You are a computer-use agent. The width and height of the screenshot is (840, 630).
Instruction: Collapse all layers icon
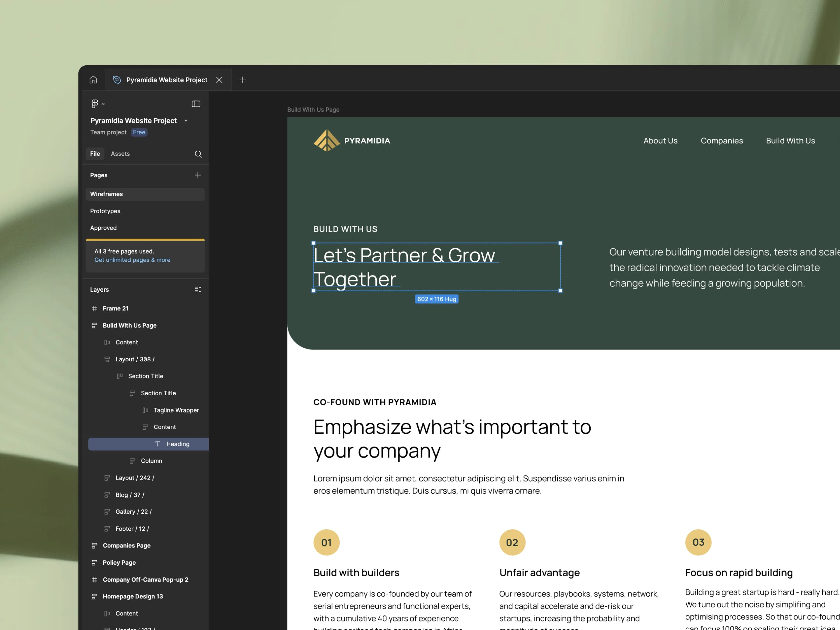[198, 290]
